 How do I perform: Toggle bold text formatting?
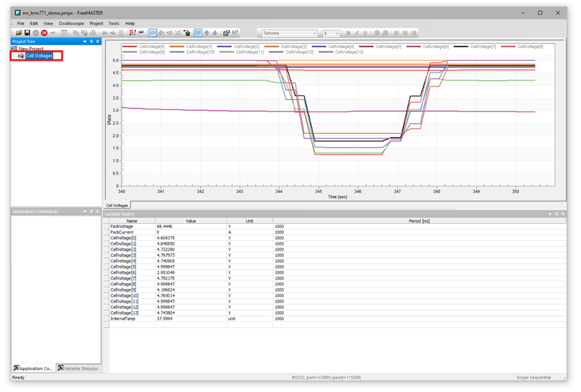click(x=348, y=33)
